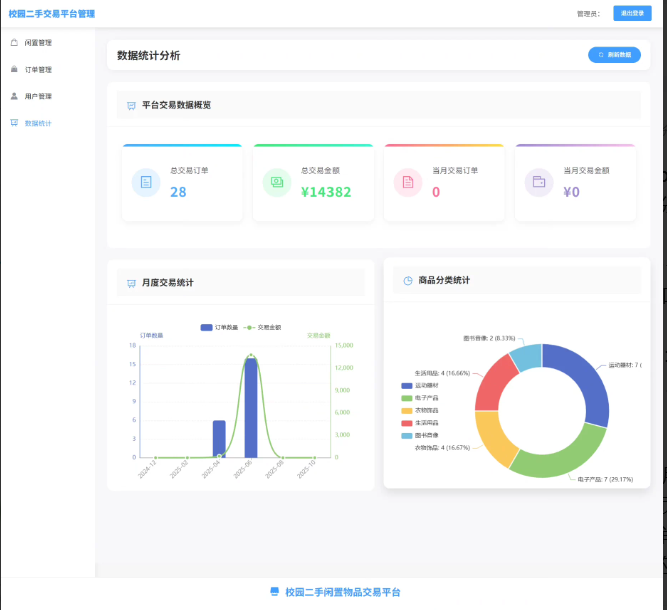The height and width of the screenshot is (610, 667).
Task: Click the 18 left axis value
Action: [133, 345]
